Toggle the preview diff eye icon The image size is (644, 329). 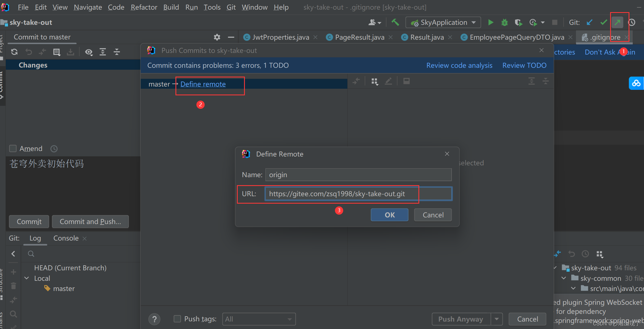point(89,52)
